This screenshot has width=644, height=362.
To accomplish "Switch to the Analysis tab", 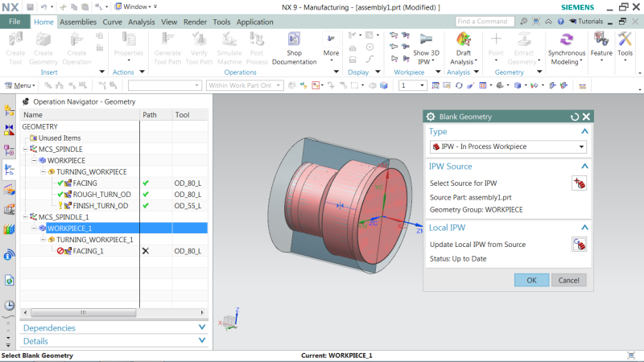I will (x=142, y=22).
